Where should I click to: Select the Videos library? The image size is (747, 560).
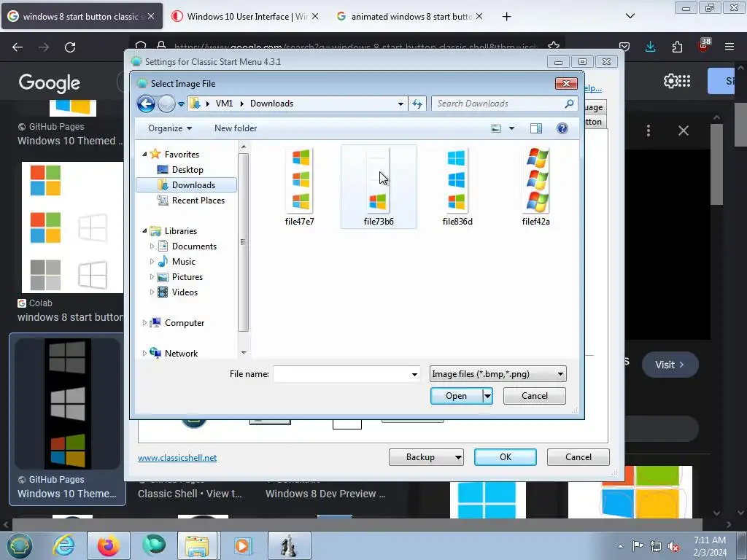(x=185, y=292)
